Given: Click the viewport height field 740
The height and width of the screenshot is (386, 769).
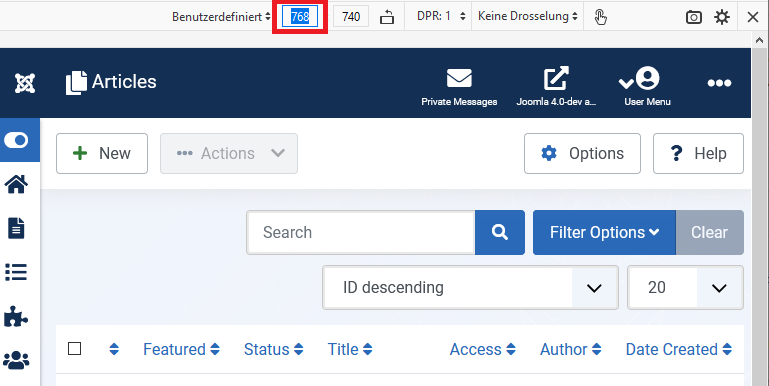Looking at the screenshot, I should (351, 17).
